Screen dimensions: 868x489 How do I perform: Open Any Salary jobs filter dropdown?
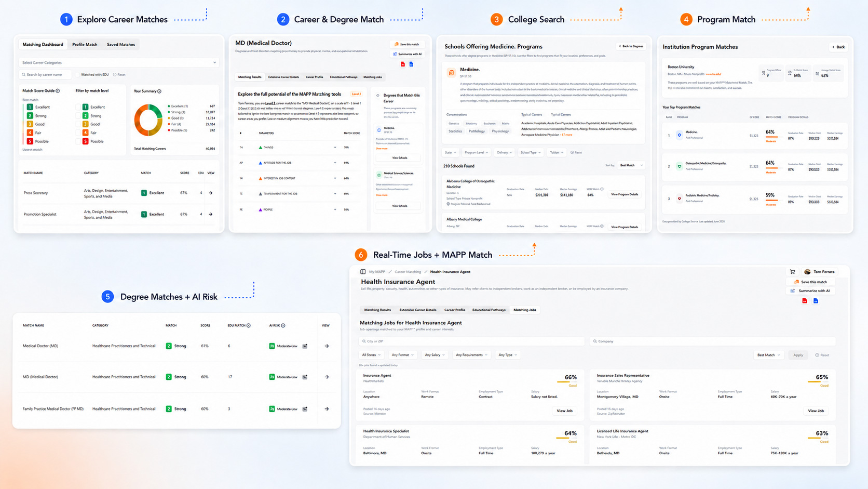tap(435, 355)
